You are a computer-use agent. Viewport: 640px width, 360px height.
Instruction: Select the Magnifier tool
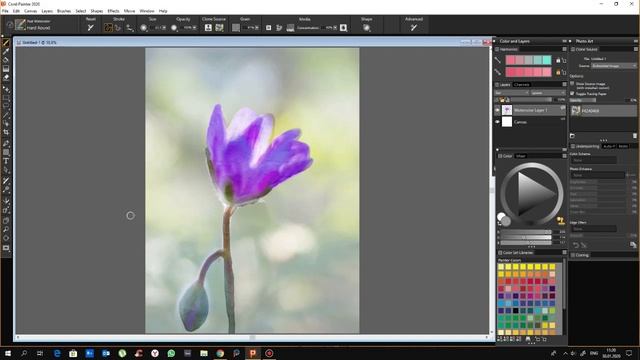[x=6, y=230]
